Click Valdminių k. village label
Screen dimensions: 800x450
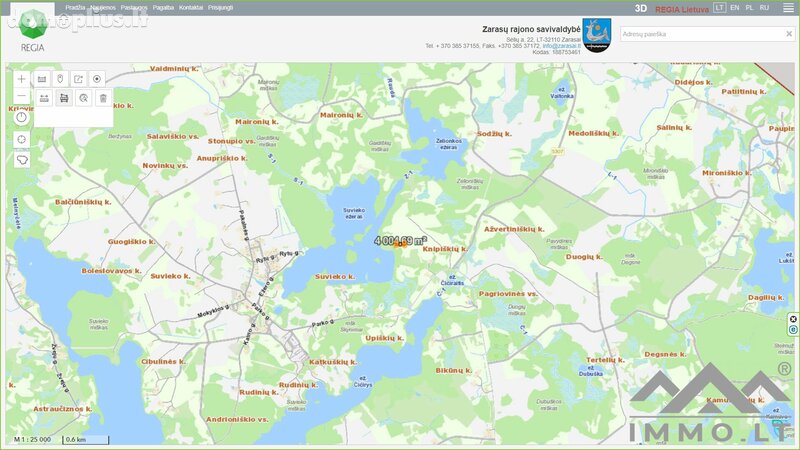coord(174,68)
